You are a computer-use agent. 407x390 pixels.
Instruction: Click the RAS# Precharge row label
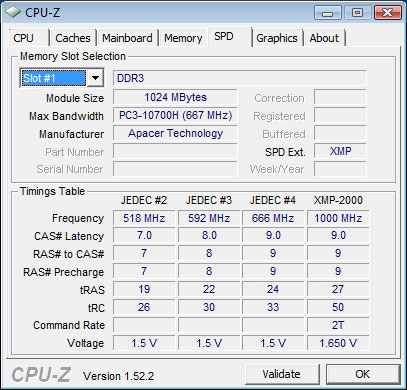click(63, 272)
